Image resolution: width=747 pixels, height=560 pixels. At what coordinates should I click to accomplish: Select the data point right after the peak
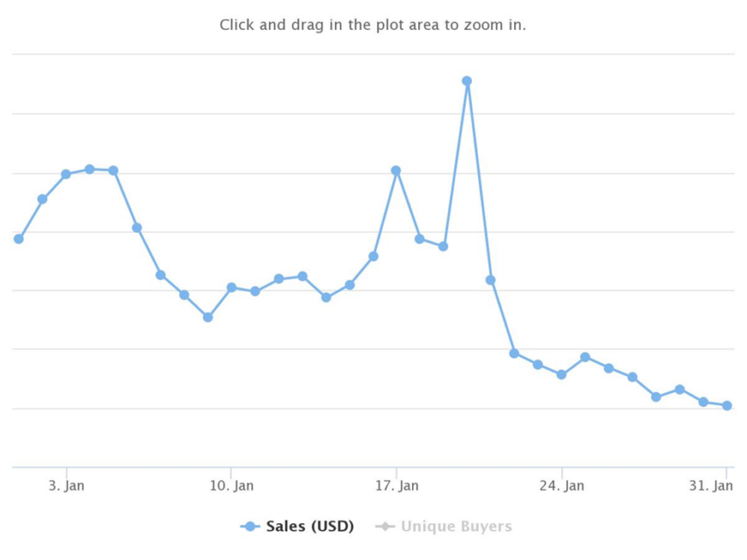click(490, 280)
